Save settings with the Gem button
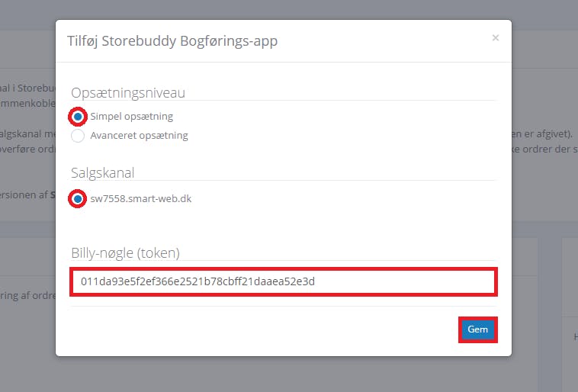Screen dimensions: 578x392 (478, 329)
